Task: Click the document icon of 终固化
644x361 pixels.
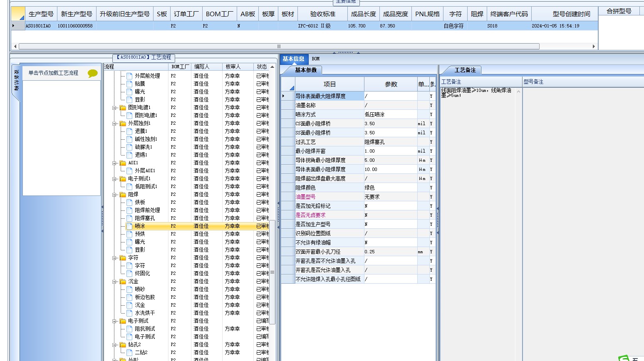Action: (129, 273)
